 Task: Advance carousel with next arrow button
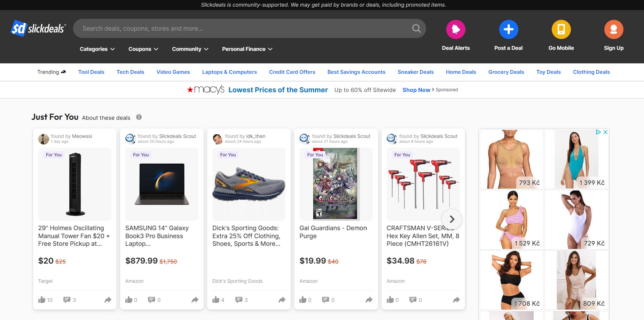tap(452, 219)
